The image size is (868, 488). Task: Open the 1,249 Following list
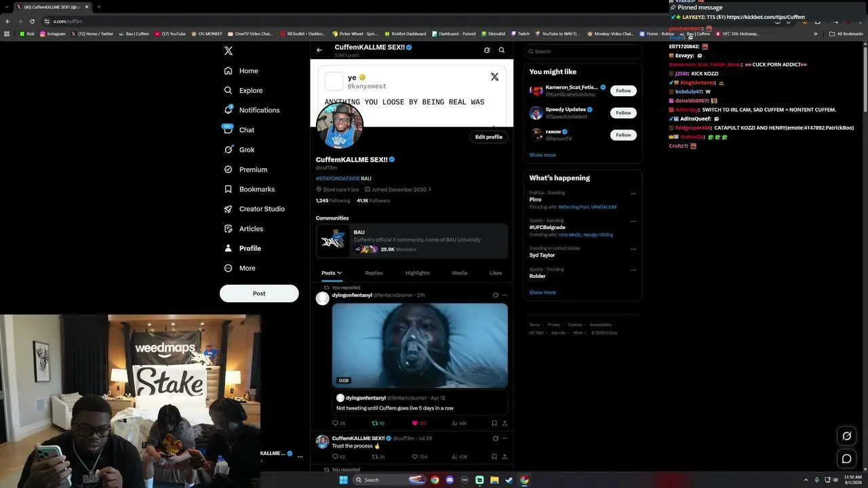click(x=333, y=201)
